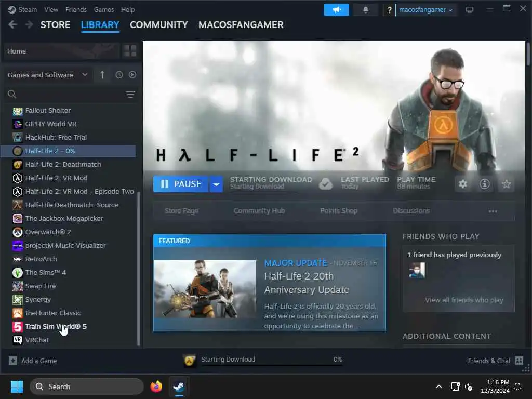Go forward with the right arrow
Viewport: 532px width, 399px height.
pyautogui.click(x=29, y=24)
